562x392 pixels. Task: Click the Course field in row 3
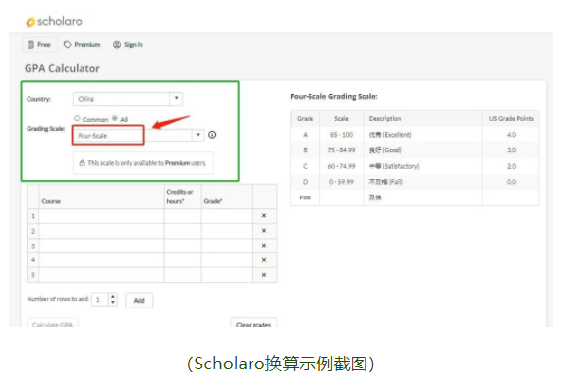[101, 246]
